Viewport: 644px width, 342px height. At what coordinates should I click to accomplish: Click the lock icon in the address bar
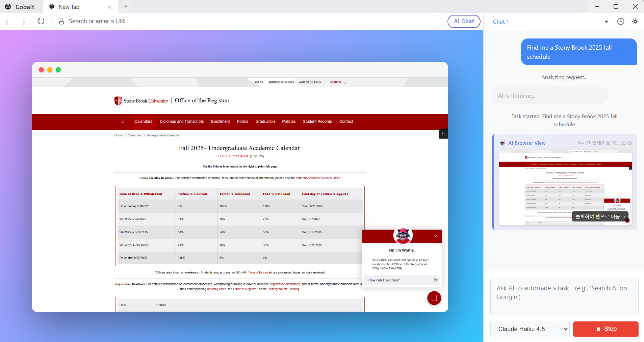pos(61,22)
